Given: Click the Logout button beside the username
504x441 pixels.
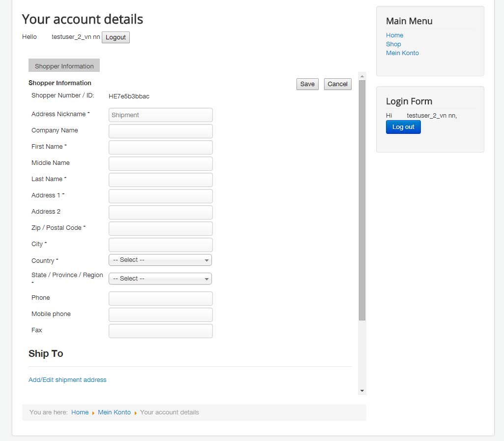Looking at the screenshot, I should click(x=116, y=37).
